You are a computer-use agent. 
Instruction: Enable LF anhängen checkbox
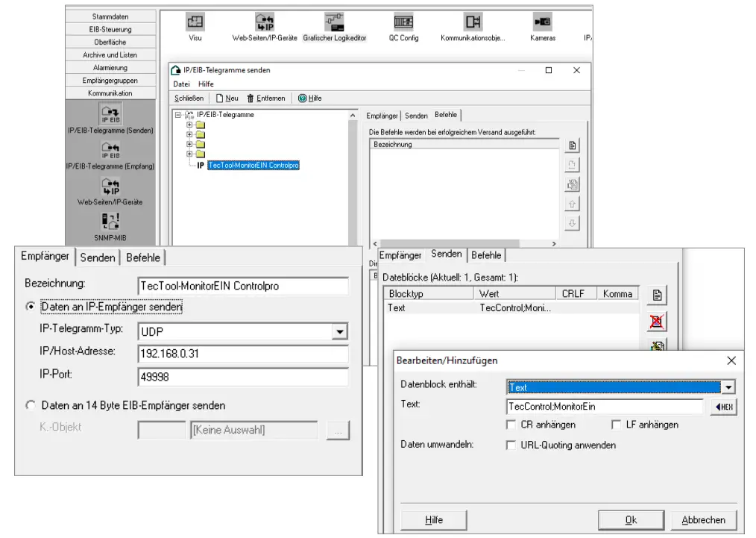(616, 425)
